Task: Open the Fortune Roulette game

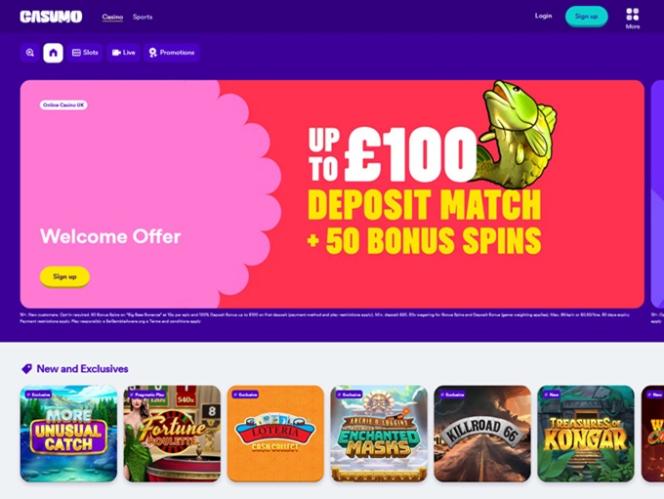Action: pos(172,433)
